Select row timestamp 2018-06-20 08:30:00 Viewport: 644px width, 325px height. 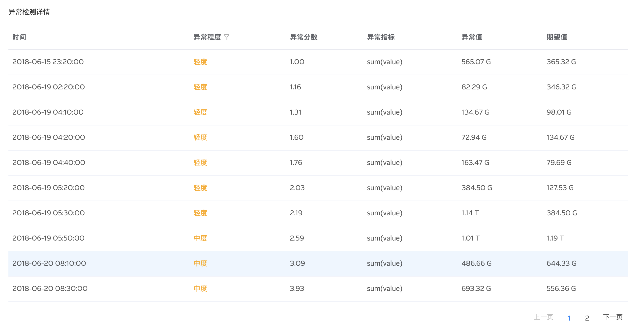(50, 288)
